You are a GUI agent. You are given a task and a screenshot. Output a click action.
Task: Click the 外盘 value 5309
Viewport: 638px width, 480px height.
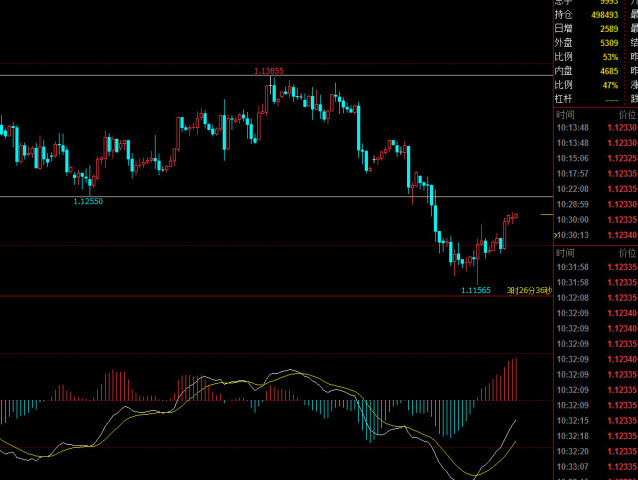(609, 43)
